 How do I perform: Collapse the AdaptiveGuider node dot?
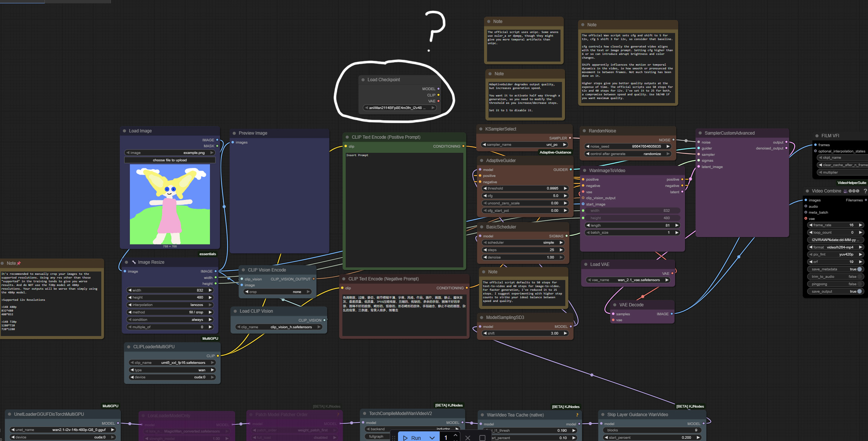pos(482,161)
